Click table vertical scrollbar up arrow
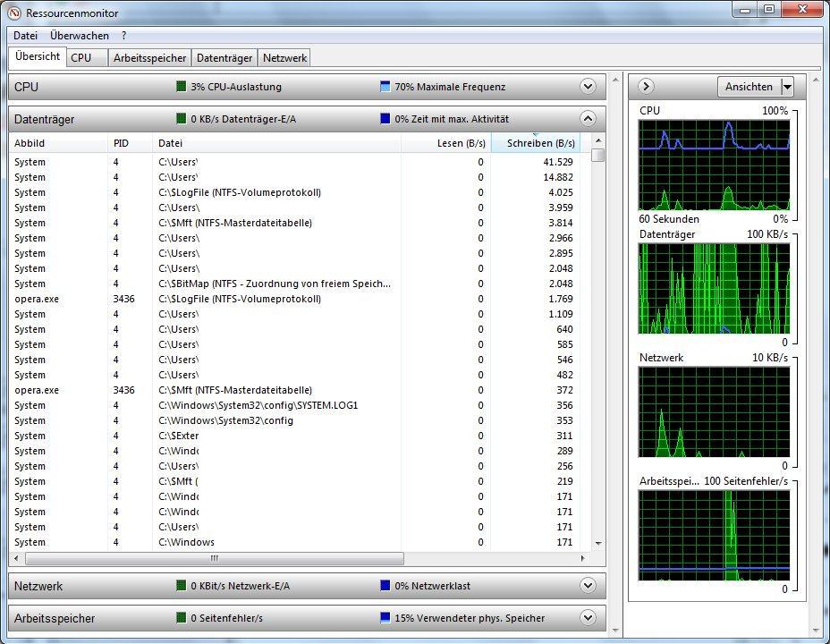 598,140
